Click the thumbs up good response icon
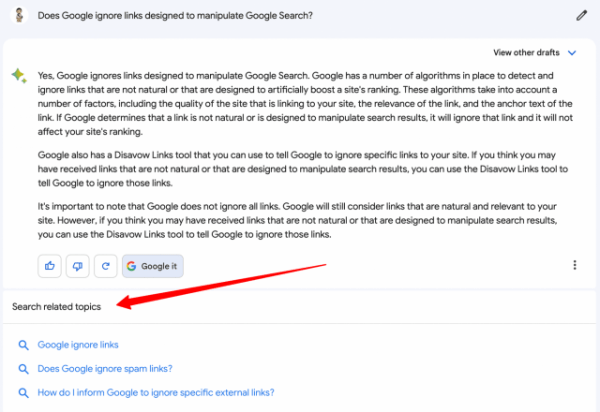Image resolution: width=600 pixels, height=412 pixels. (49, 266)
